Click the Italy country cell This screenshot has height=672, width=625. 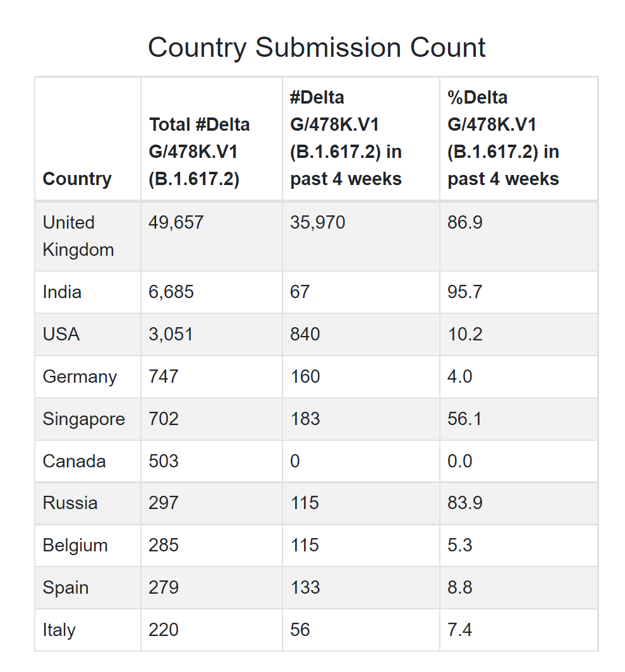(x=59, y=630)
